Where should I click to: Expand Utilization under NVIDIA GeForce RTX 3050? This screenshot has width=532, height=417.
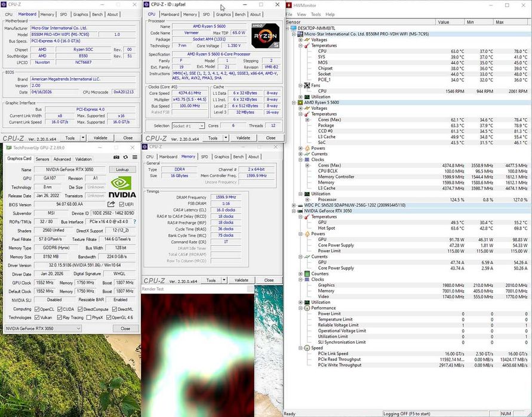coord(300,302)
